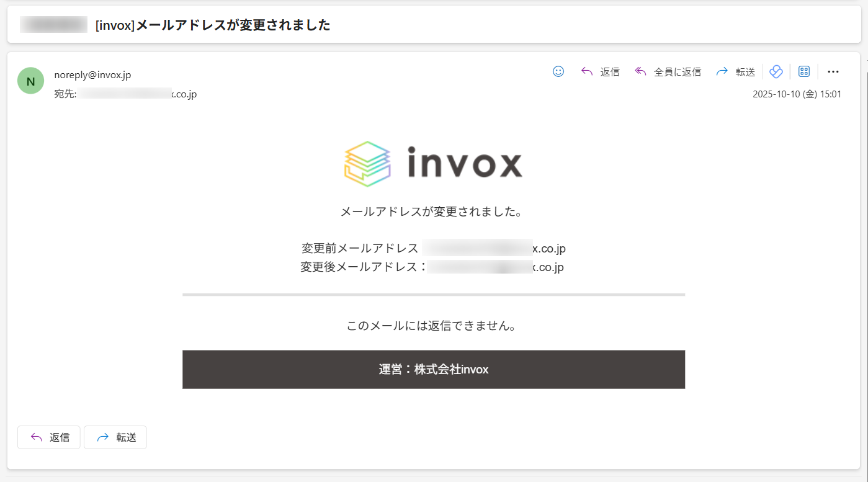868x482 pixels.
Task: Open the Viva Insights overlapping-hearts icon
Action: [776, 72]
